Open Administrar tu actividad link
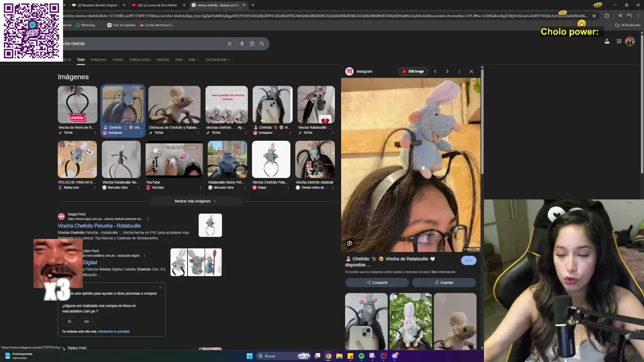This screenshot has width=644, height=362. click(114, 331)
